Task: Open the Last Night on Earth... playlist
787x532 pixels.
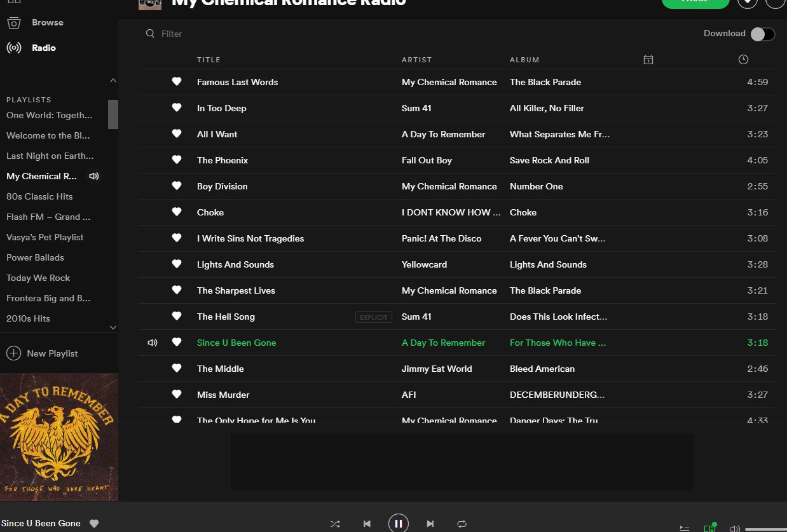Action: (x=50, y=156)
